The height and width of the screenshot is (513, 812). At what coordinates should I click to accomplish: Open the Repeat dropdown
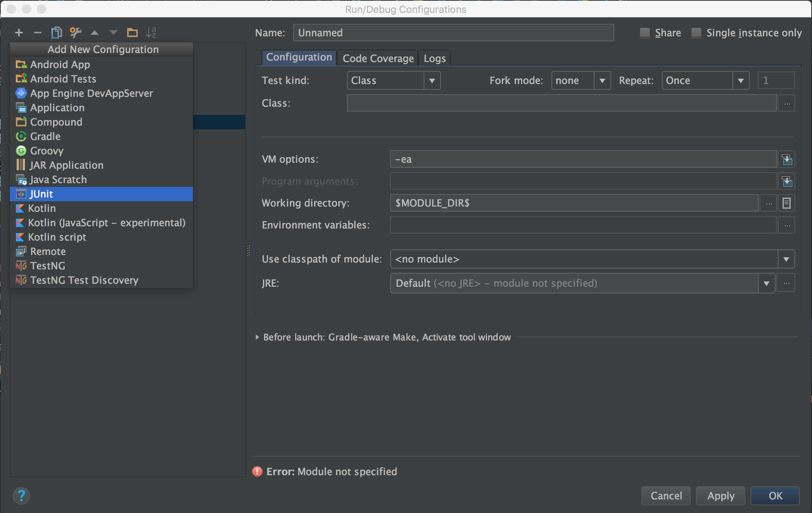click(705, 80)
